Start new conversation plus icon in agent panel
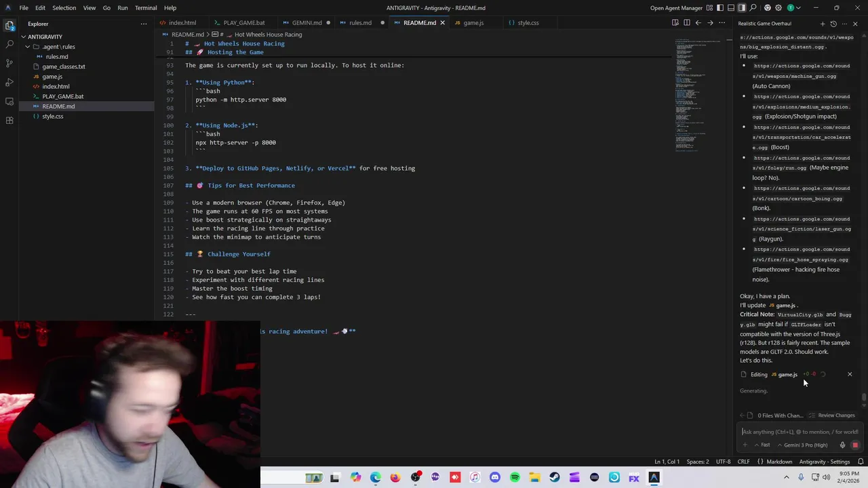The image size is (868, 488). [823, 24]
